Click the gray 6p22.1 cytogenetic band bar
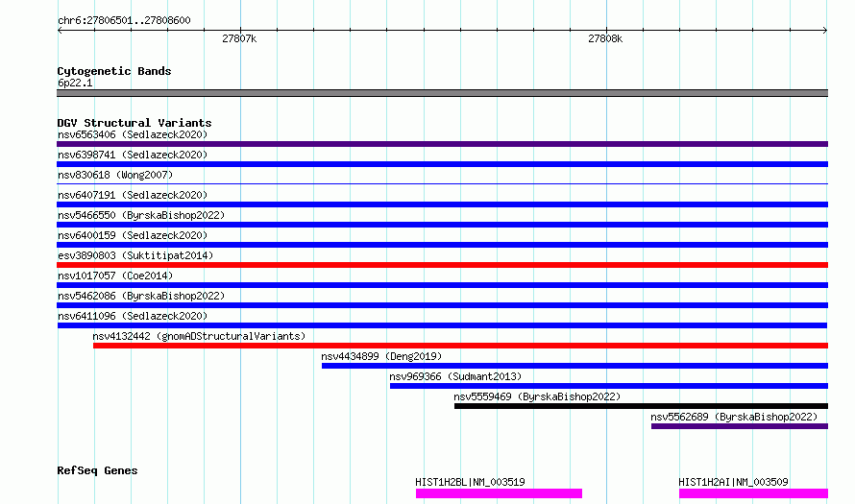 [442, 93]
